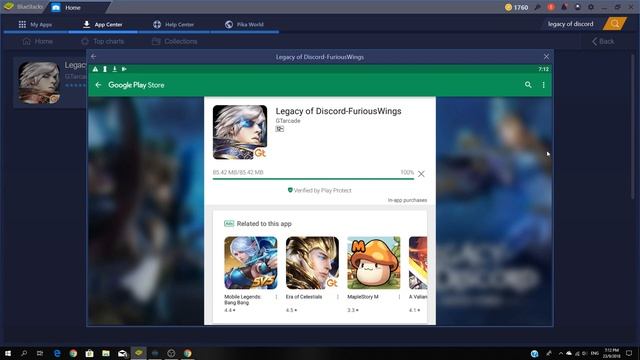Screen dimensions: 640x360
Task: Open Top charts section
Action: pyautogui.click(x=102, y=41)
